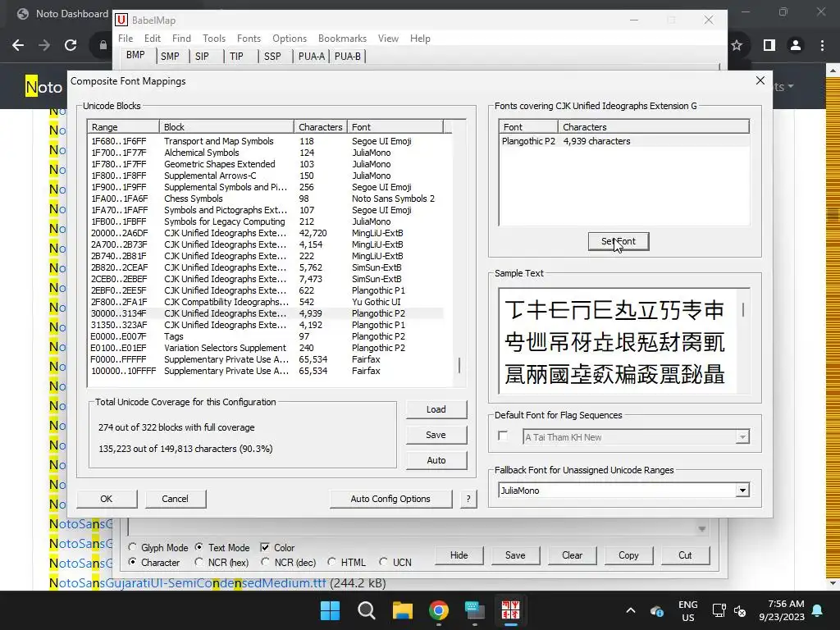Open Chrome profile avatar icon
Screen dimensions: 840x630
(x=796, y=46)
